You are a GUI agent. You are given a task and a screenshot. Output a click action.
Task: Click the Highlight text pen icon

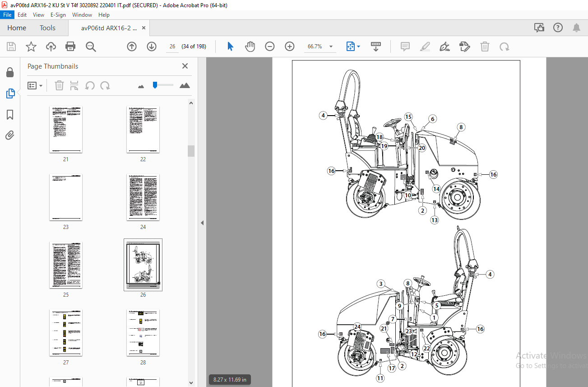(425, 47)
